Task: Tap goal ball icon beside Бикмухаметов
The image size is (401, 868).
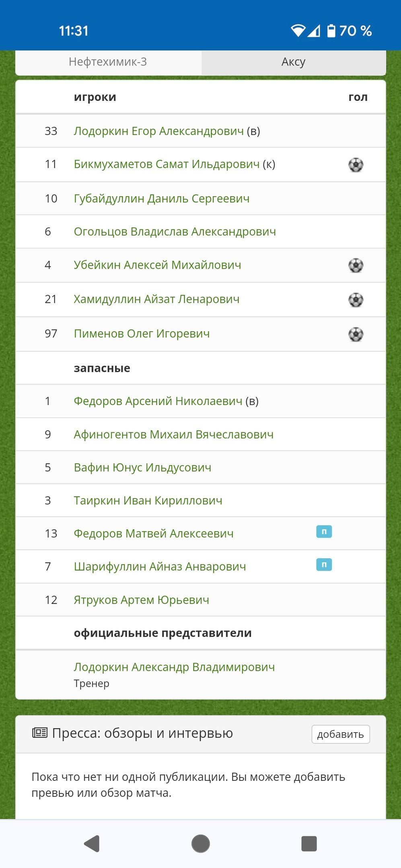Action: click(x=356, y=165)
